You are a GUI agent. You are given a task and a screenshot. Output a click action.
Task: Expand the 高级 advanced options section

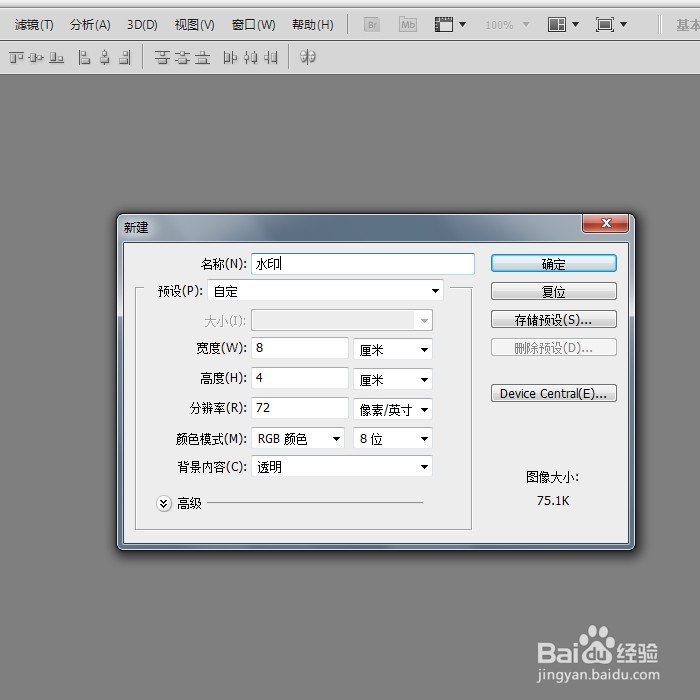coord(164,504)
